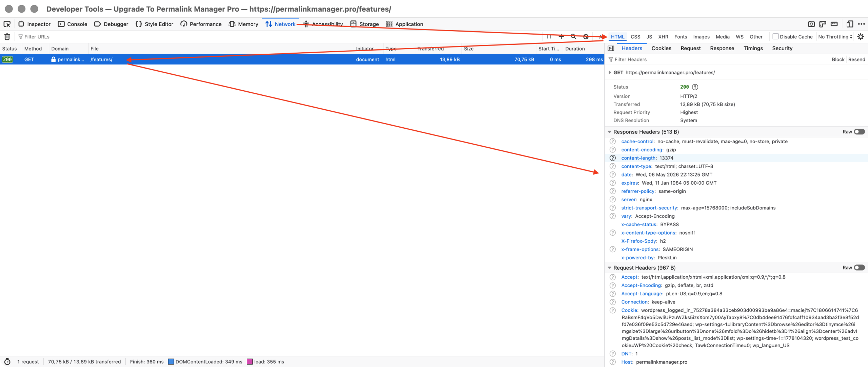Click the Block button
This screenshot has width=868, height=367.
pos(838,59)
